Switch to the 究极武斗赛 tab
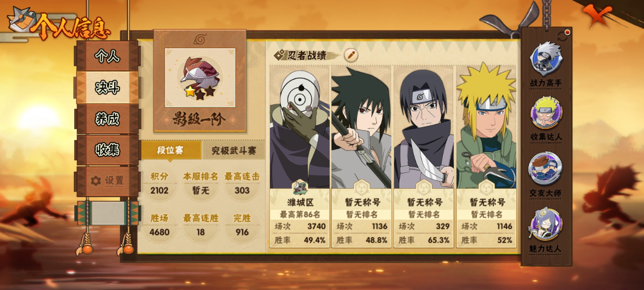644x290 pixels. pos(234,150)
